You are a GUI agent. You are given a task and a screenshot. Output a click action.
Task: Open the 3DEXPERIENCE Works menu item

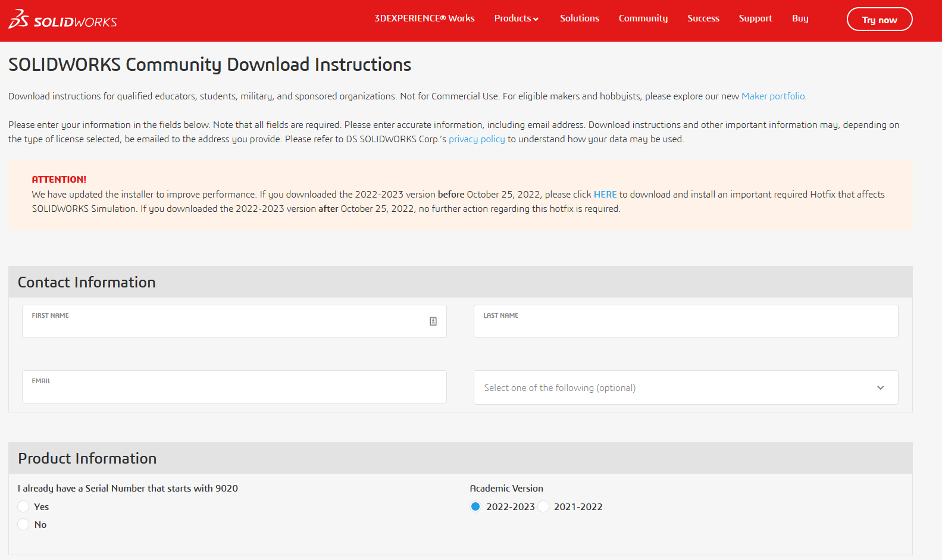[424, 18]
